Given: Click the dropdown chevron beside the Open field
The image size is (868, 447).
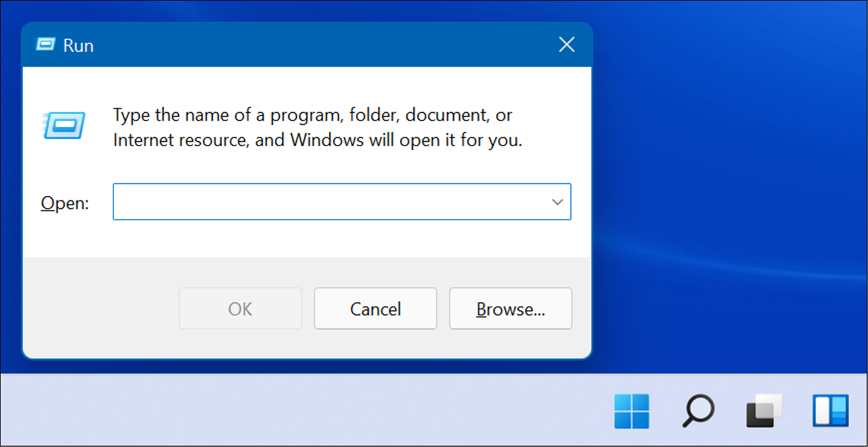Looking at the screenshot, I should coord(557,202).
